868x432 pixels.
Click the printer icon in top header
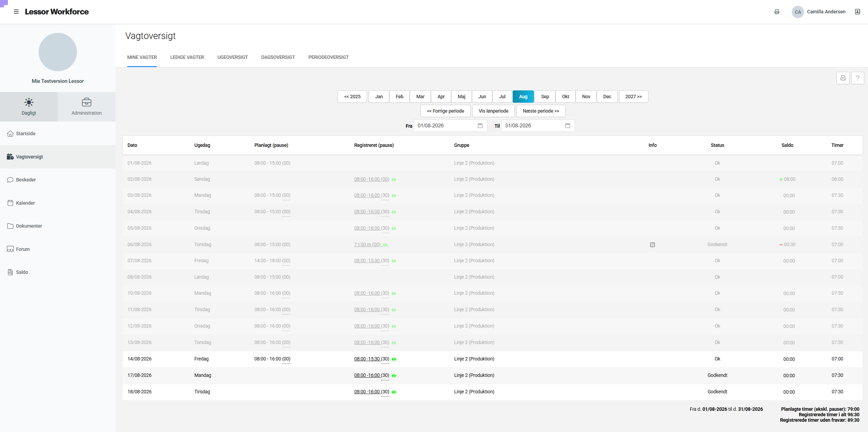coord(777,12)
